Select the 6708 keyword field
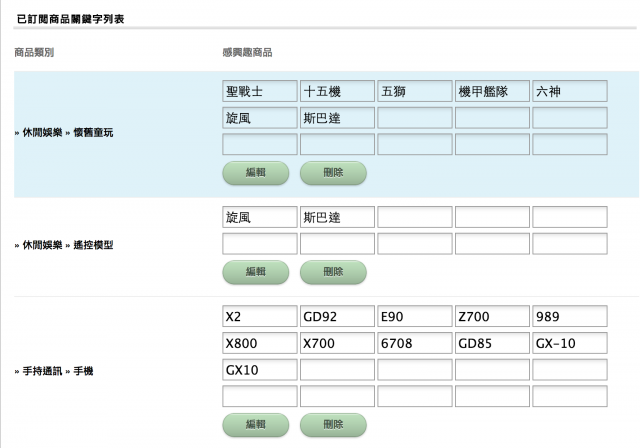Image resolution: width=640 pixels, height=448 pixels. point(415,343)
